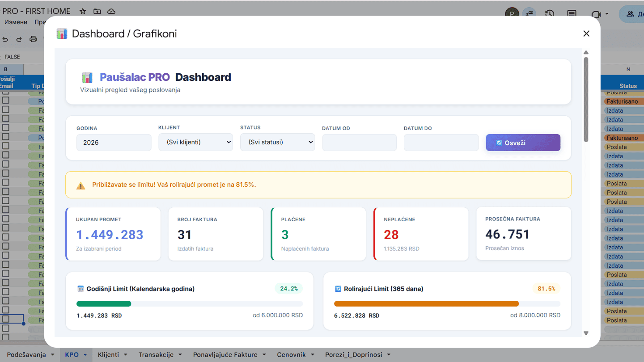Click the Plaćene card showing 3
644x362 pixels.
[318, 234]
